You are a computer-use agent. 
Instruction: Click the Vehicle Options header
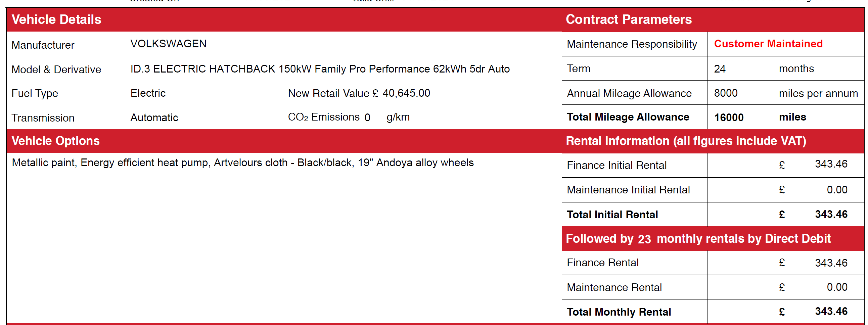pyautogui.click(x=56, y=141)
